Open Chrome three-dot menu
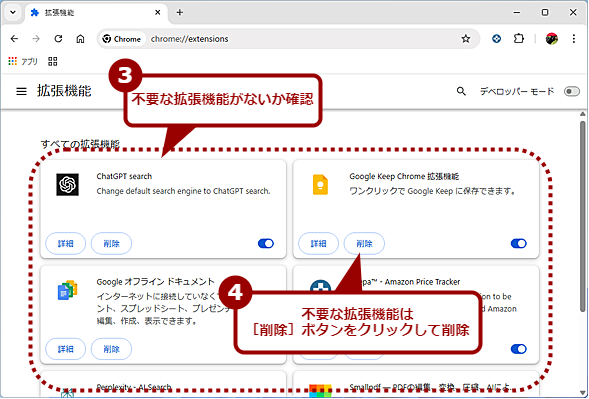This screenshot has width=589, height=399. pos(574,39)
